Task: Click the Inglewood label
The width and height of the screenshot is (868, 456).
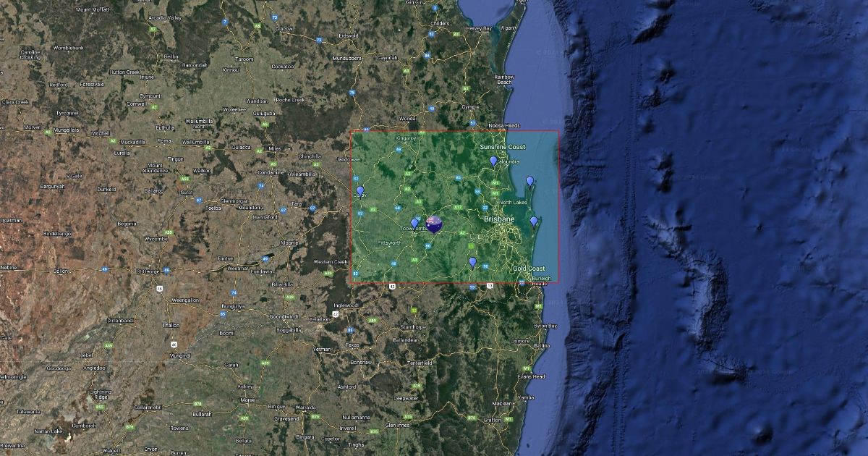Action: pos(345,305)
